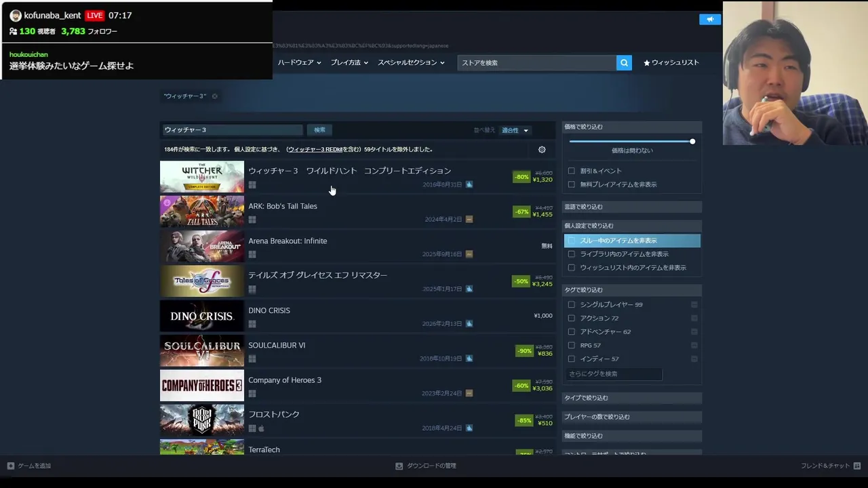
Task: Click the announcement megaphone icon at top
Action: [x=710, y=19]
